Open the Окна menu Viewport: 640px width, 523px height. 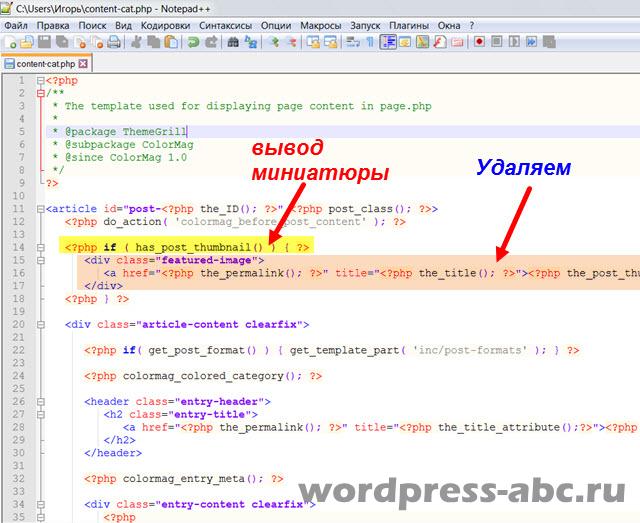[449, 26]
